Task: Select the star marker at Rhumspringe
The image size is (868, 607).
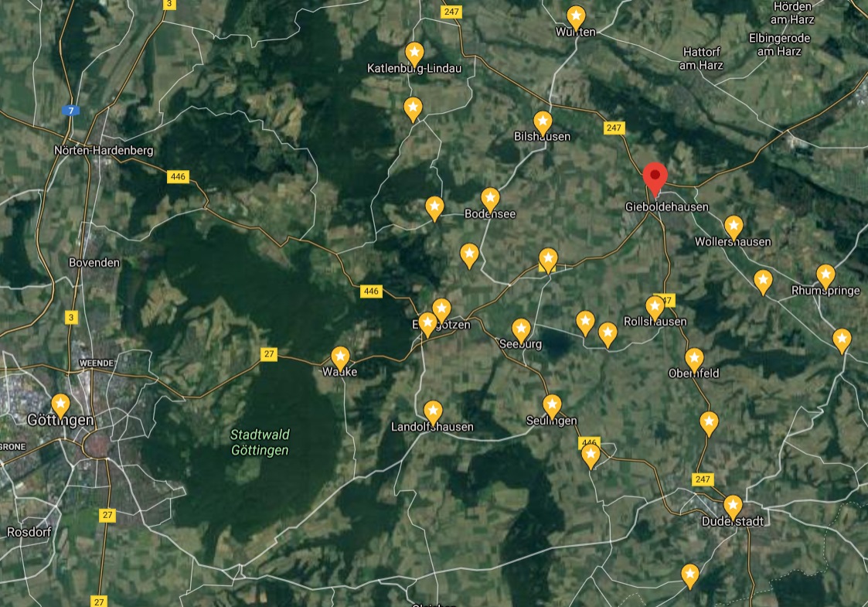Action: (x=825, y=277)
